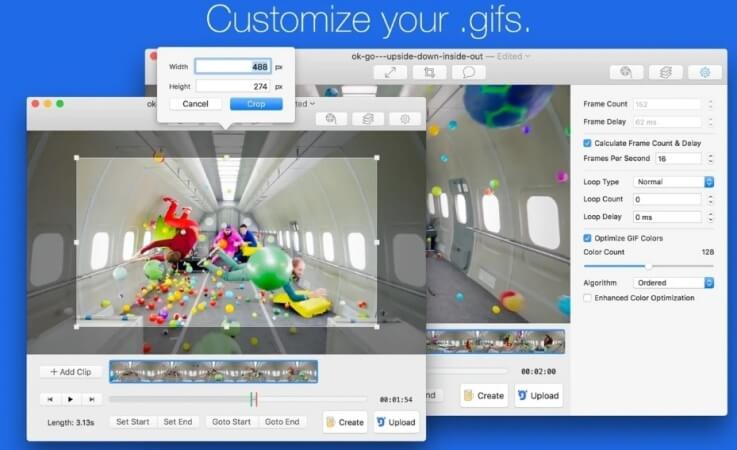Image resolution: width=737 pixels, height=450 pixels.
Task: Click Create button in back window
Action: [484, 395]
